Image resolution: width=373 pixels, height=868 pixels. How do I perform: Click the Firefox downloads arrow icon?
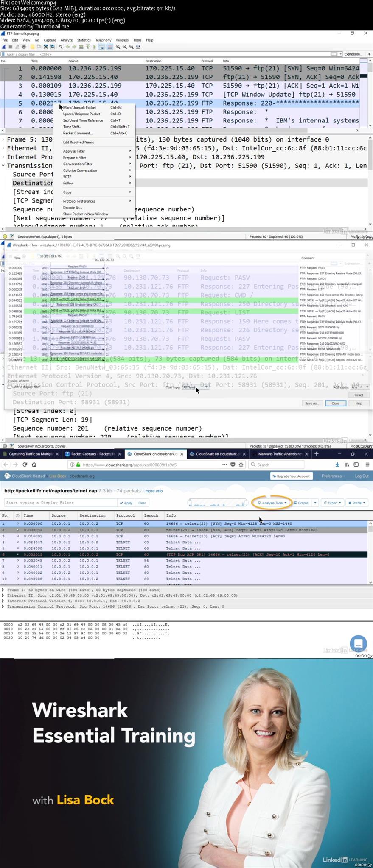(x=337, y=465)
